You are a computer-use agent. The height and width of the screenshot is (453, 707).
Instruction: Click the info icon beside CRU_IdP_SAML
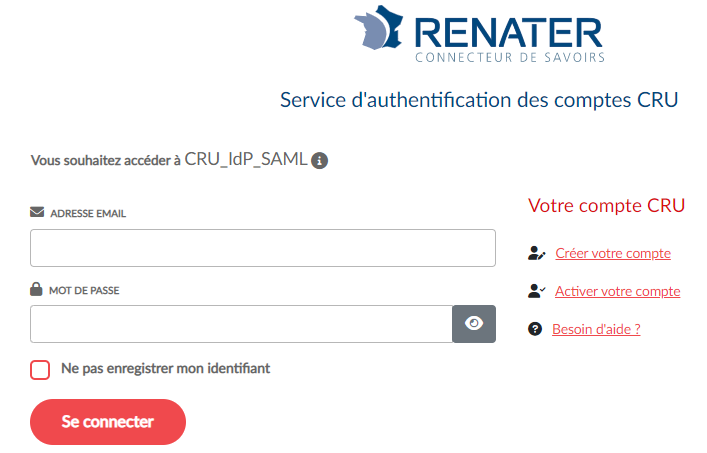coord(320,160)
